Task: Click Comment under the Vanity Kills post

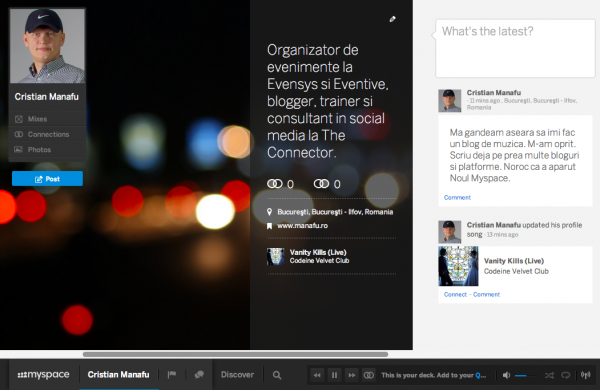Action: pyautogui.click(x=486, y=294)
